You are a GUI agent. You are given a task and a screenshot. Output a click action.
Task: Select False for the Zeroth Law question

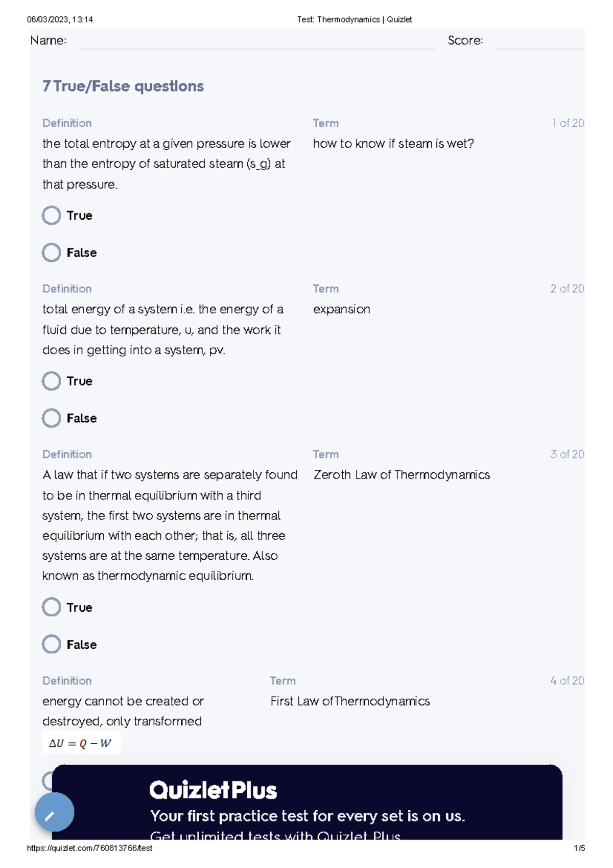(51, 644)
